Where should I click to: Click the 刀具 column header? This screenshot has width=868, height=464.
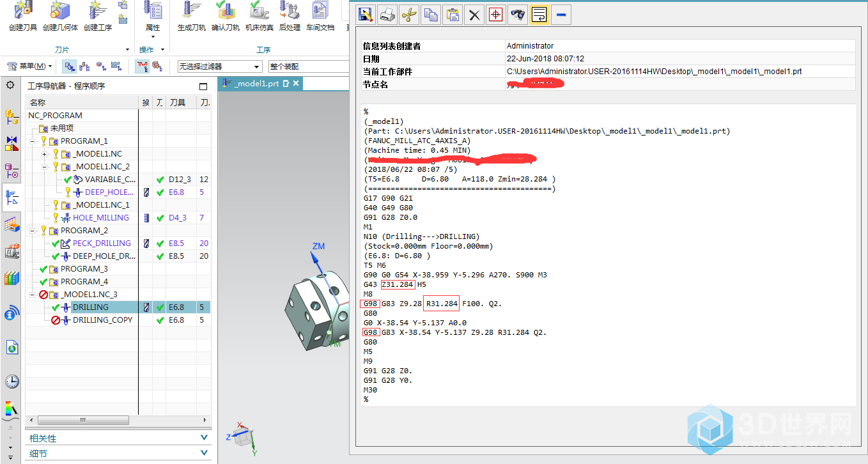(x=181, y=102)
